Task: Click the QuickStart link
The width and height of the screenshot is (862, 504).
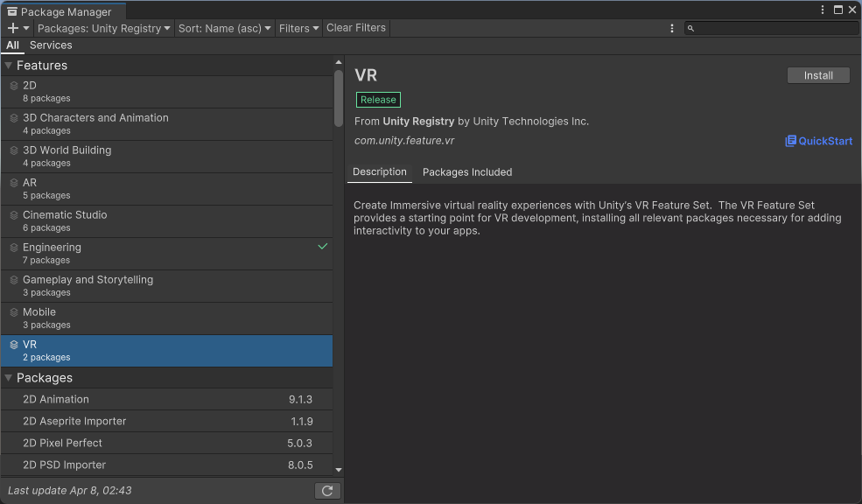Action: click(x=818, y=141)
